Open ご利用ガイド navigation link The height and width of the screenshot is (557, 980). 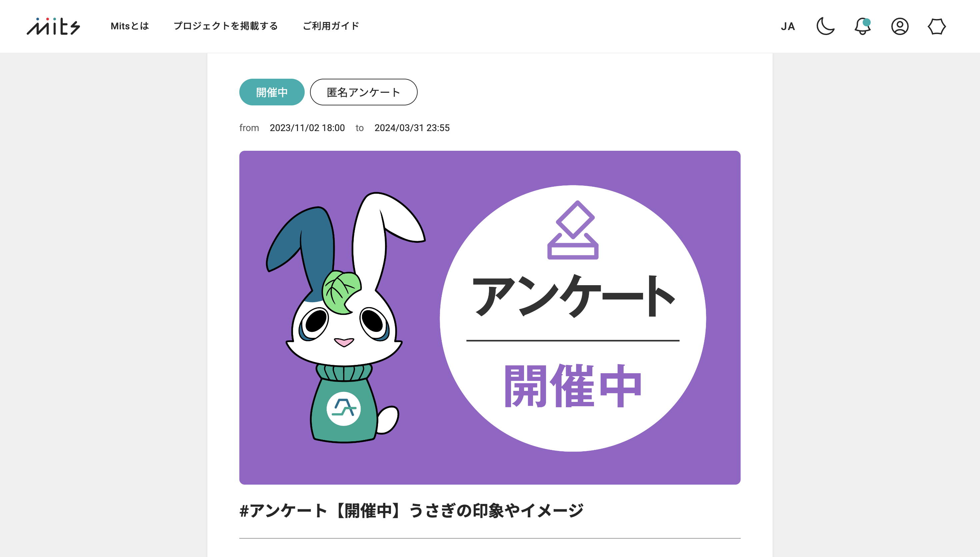(x=331, y=26)
